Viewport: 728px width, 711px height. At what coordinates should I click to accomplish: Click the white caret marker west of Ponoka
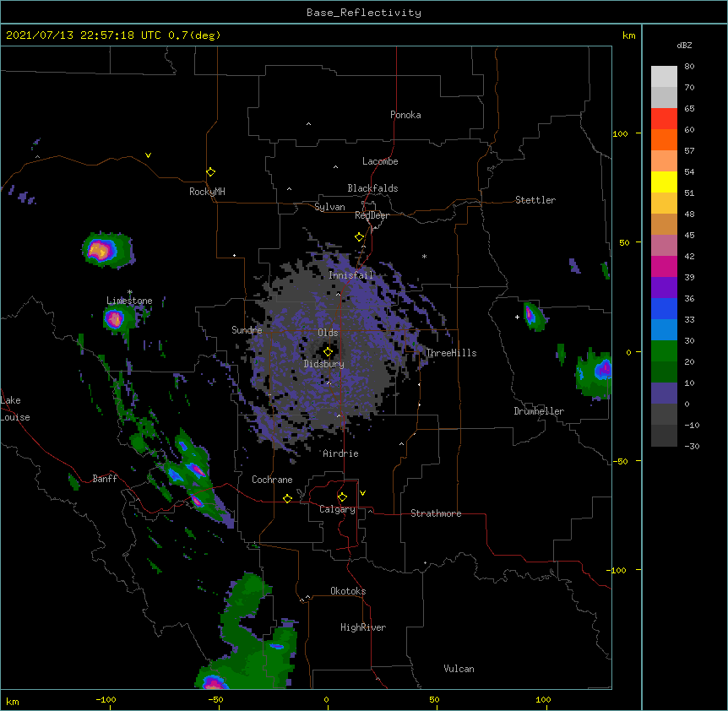click(309, 124)
